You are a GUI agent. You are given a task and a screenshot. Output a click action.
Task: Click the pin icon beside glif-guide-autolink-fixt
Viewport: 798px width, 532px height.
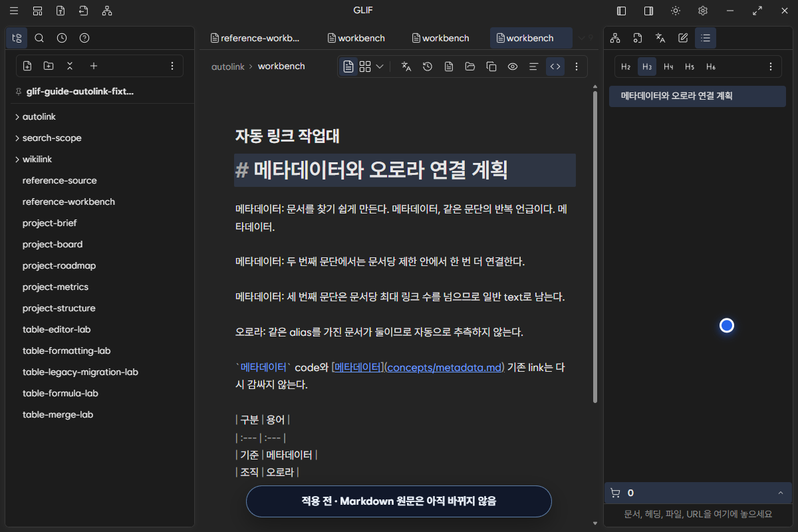[x=18, y=92]
